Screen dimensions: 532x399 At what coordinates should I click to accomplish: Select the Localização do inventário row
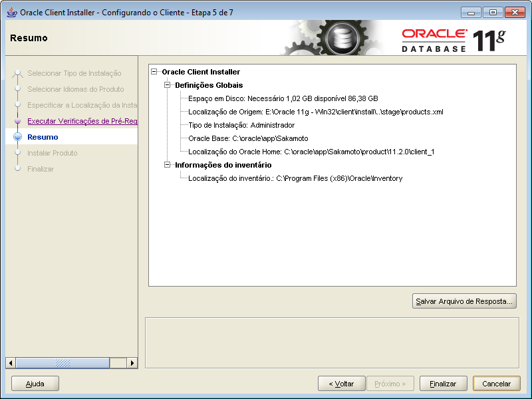point(295,178)
